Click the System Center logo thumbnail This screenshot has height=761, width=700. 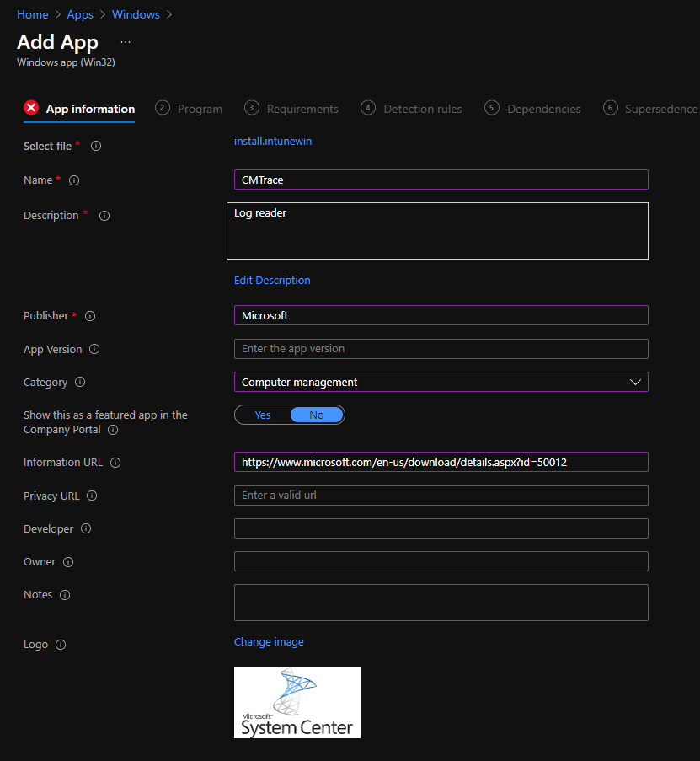pos(297,703)
